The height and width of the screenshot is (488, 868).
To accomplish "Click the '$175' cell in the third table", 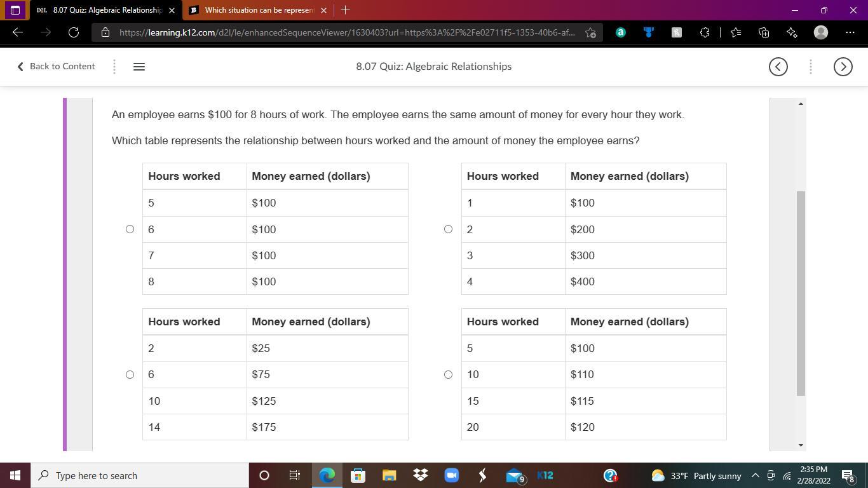I will pyautogui.click(x=327, y=427).
